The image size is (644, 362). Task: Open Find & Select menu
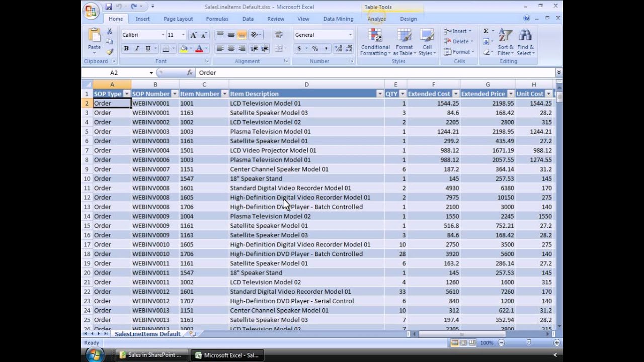[x=525, y=42]
